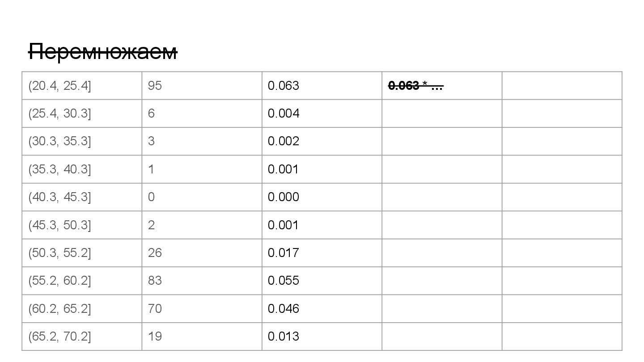Screen dimensions: 644x362
Task: Select the cell with value 0.000
Action: tap(322, 197)
